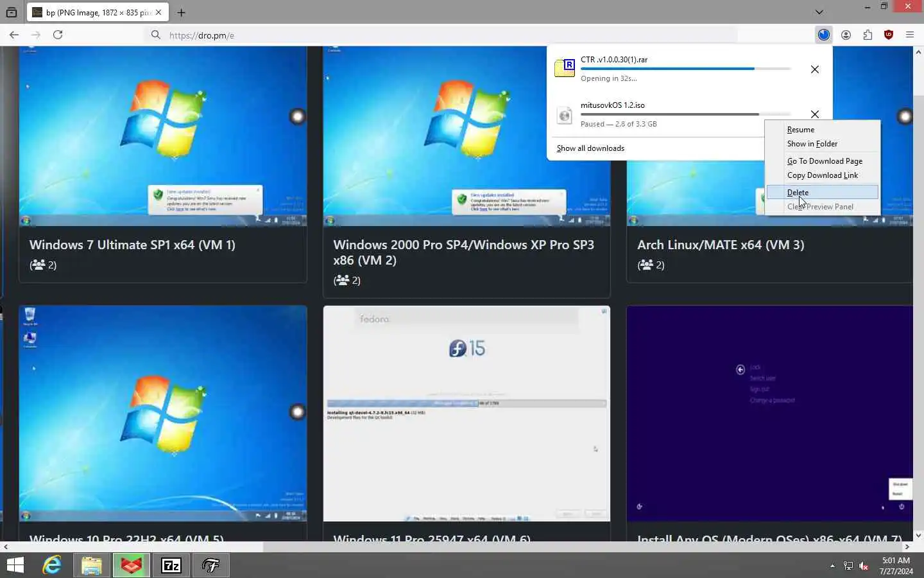The image size is (924, 578).
Task: Cancel the CTR .v1.0.0.30(1).rar download
Action: coord(815,69)
